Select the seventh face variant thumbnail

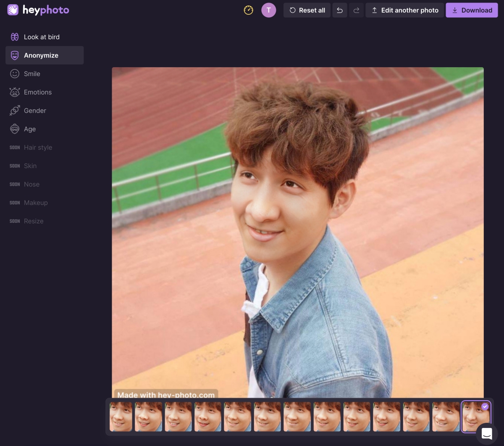pyautogui.click(x=297, y=417)
